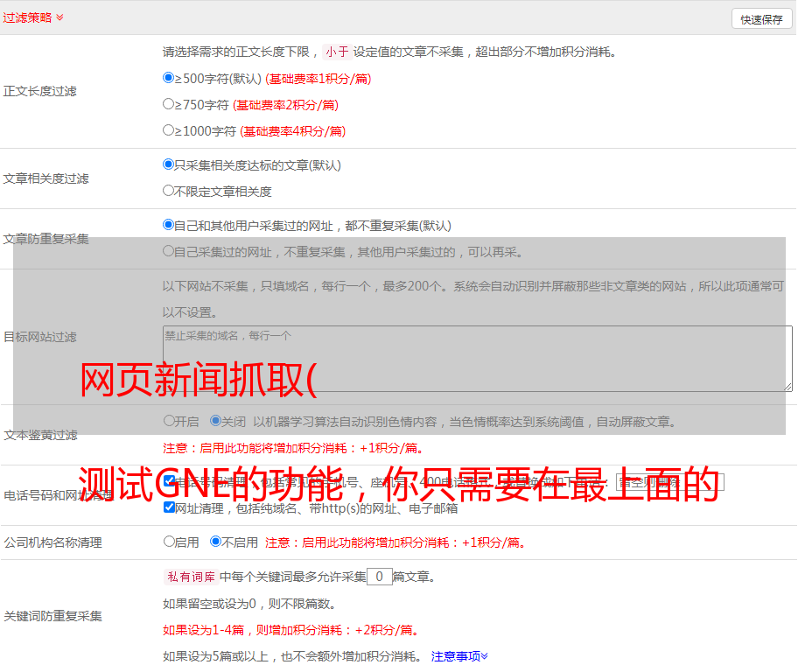Screen dimensions: 798x672
Task: Click the 留空则删除 replacement input box
Action: (x=669, y=481)
